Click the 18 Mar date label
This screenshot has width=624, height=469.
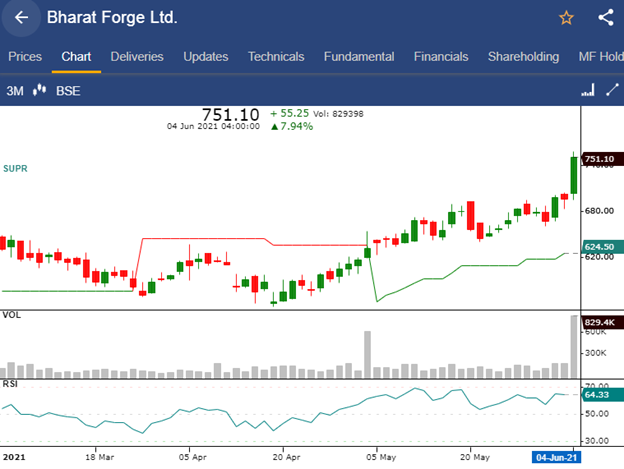pos(99,457)
